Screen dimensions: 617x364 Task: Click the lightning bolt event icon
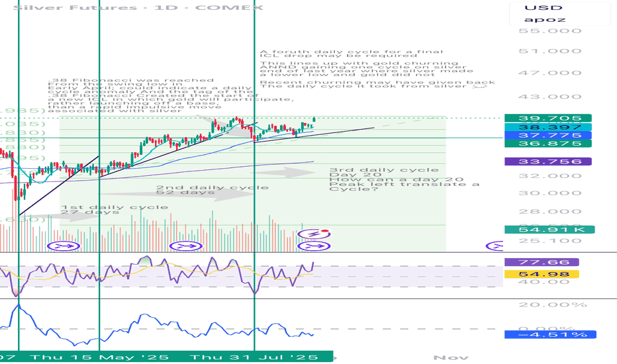(x=314, y=234)
